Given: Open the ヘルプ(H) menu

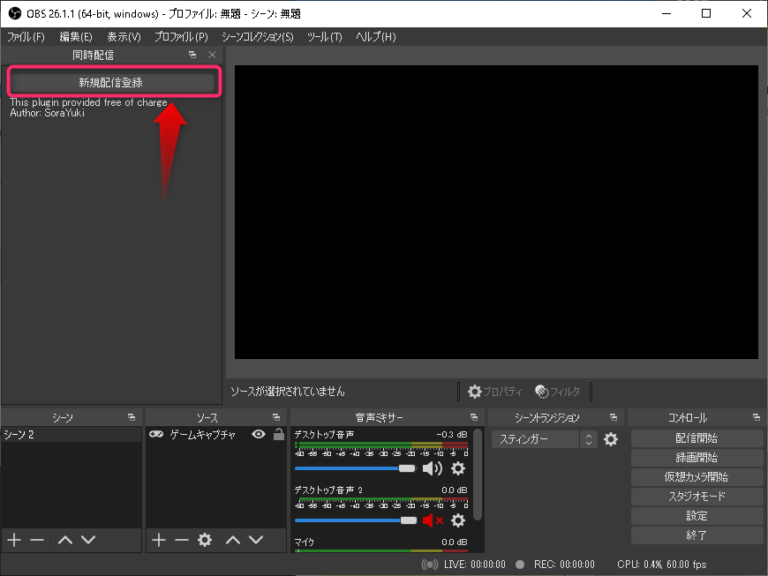Looking at the screenshot, I should 375,37.
